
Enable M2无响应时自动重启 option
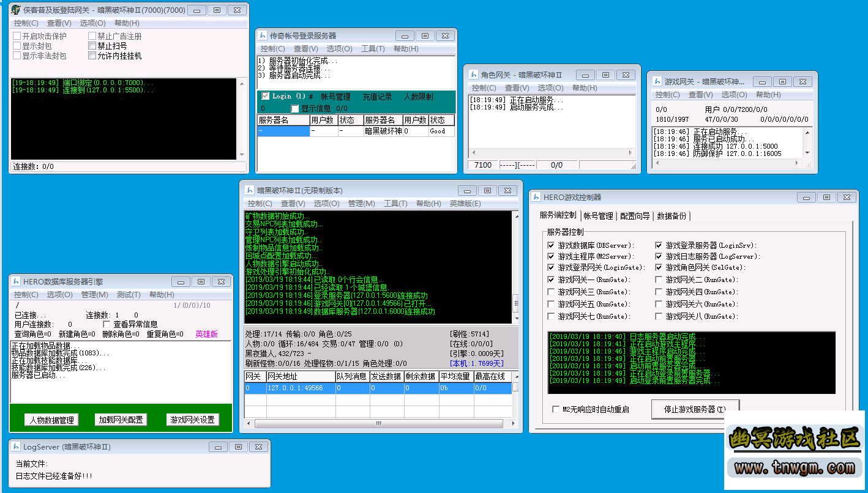pyautogui.click(x=556, y=409)
